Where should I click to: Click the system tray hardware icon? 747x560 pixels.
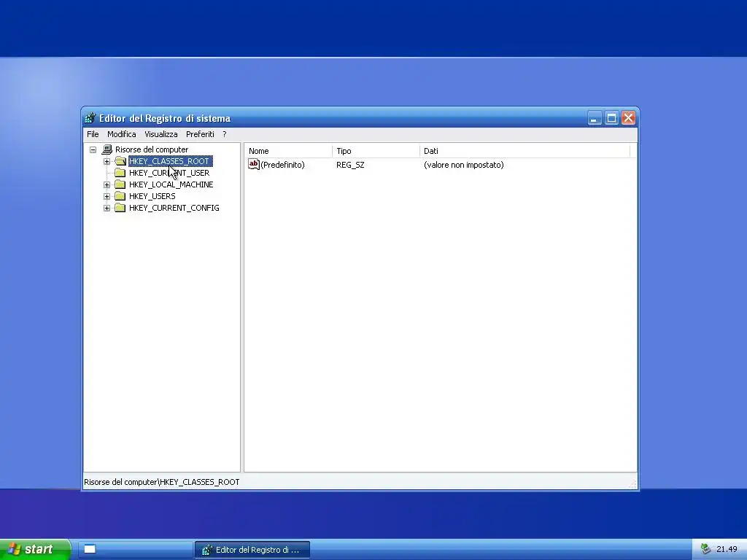[705, 550]
